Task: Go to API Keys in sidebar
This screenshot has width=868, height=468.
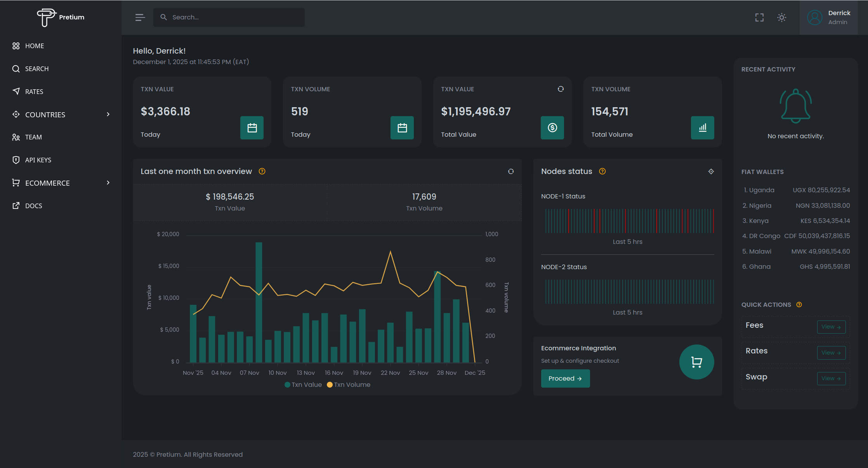Action: point(38,160)
